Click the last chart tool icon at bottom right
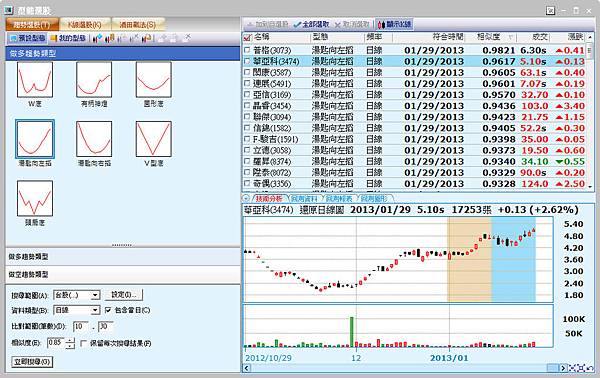The width and height of the screenshot is (600, 378). pos(590,368)
